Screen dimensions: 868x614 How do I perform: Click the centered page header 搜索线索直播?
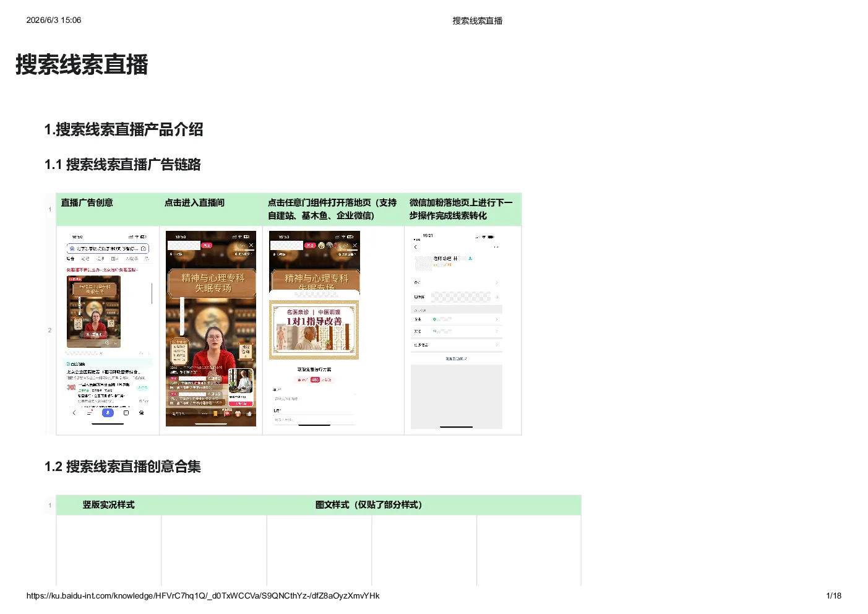click(x=477, y=21)
